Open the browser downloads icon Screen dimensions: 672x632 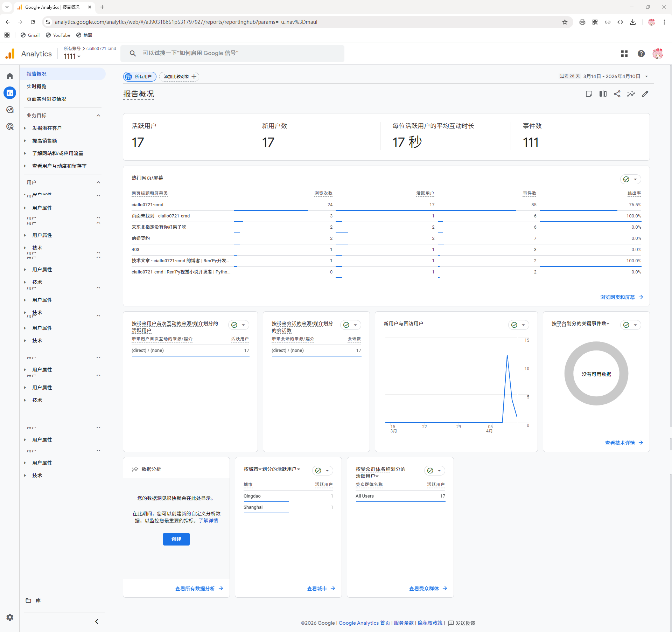tap(633, 22)
